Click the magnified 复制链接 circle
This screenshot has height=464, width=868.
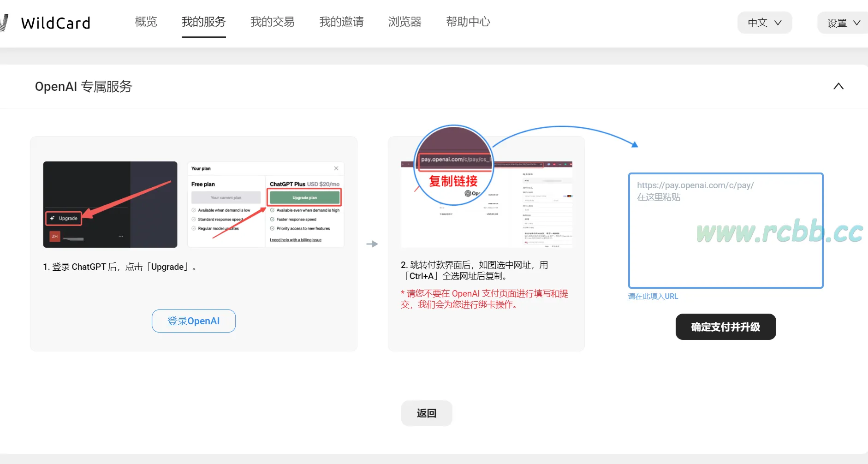[454, 166]
